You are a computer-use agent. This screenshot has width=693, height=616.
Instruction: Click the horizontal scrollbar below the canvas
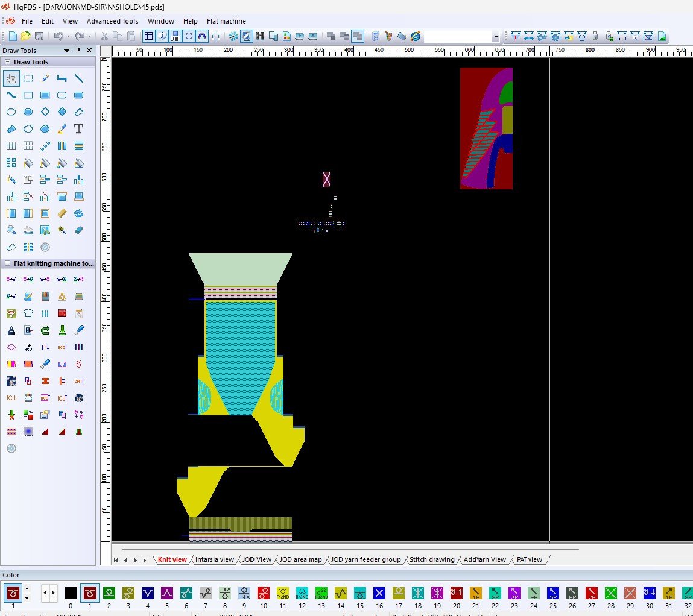[x=350, y=549]
